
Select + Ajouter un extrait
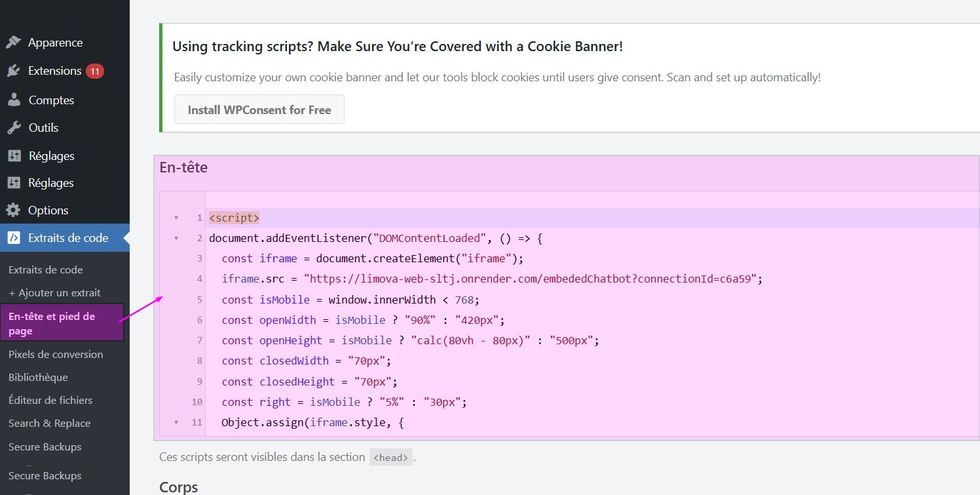(x=54, y=293)
